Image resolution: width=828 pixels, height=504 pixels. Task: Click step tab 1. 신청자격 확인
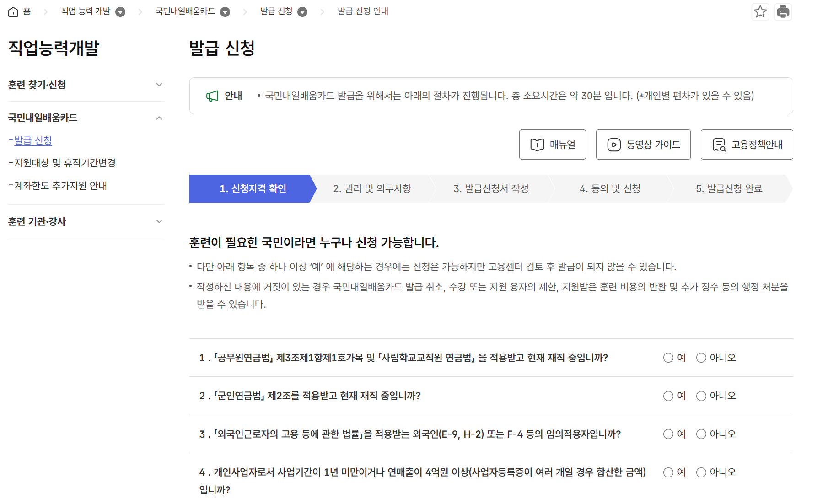(253, 188)
